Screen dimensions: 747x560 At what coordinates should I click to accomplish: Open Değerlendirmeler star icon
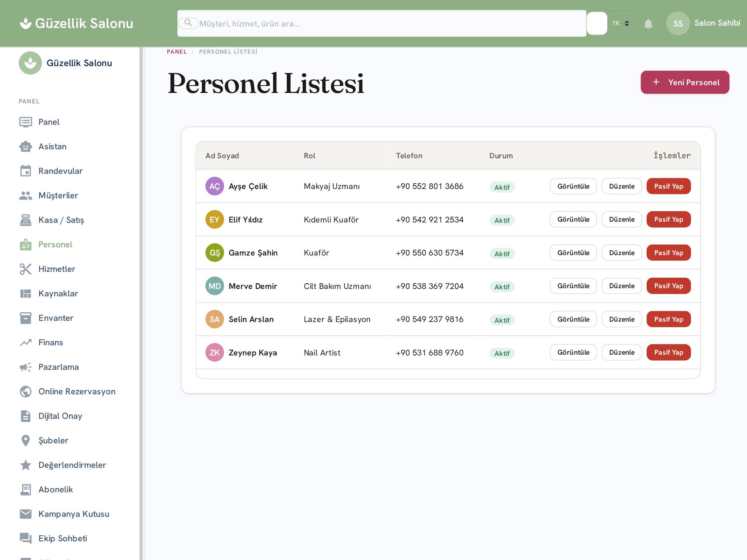tap(26, 465)
